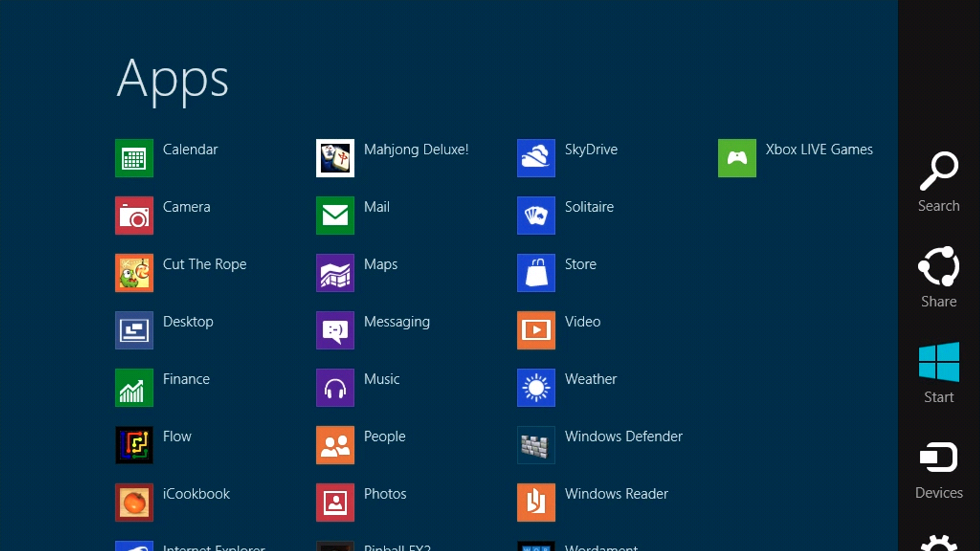Launch the Windows Reader icon
The height and width of the screenshot is (551, 980).
click(x=536, y=503)
